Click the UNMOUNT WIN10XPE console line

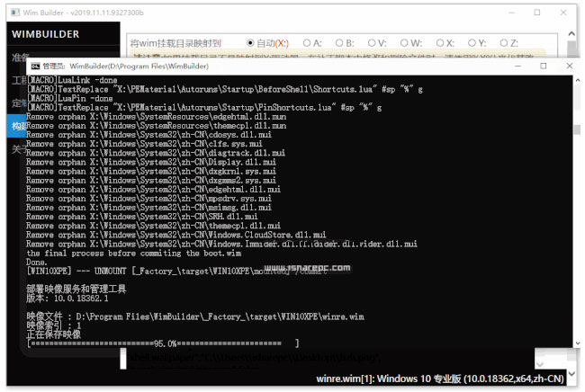pos(175,272)
